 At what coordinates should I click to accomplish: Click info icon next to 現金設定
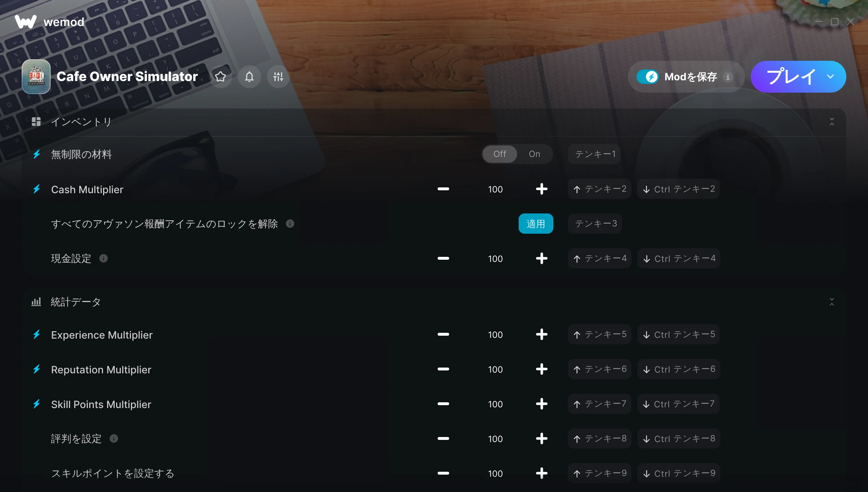click(103, 258)
